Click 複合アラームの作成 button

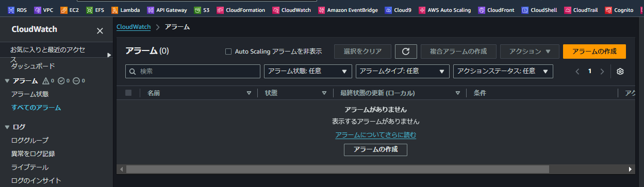(459, 52)
